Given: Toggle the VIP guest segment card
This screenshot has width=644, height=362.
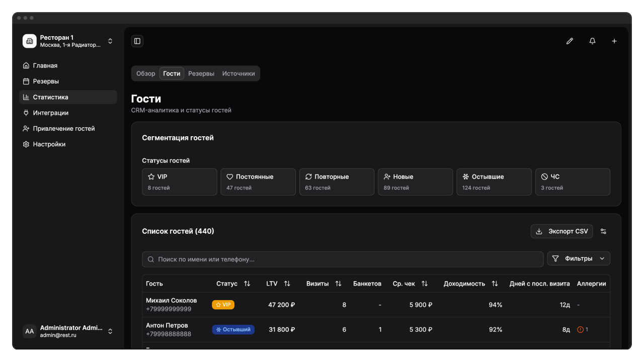Looking at the screenshot, I should pyautogui.click(x=179, y=182).
